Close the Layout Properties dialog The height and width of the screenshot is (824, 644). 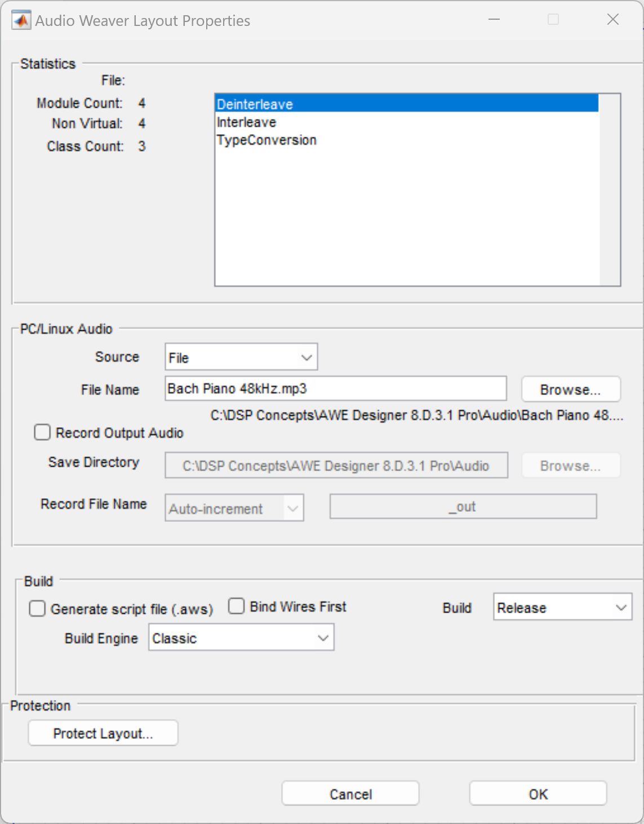tap(612, 20)
